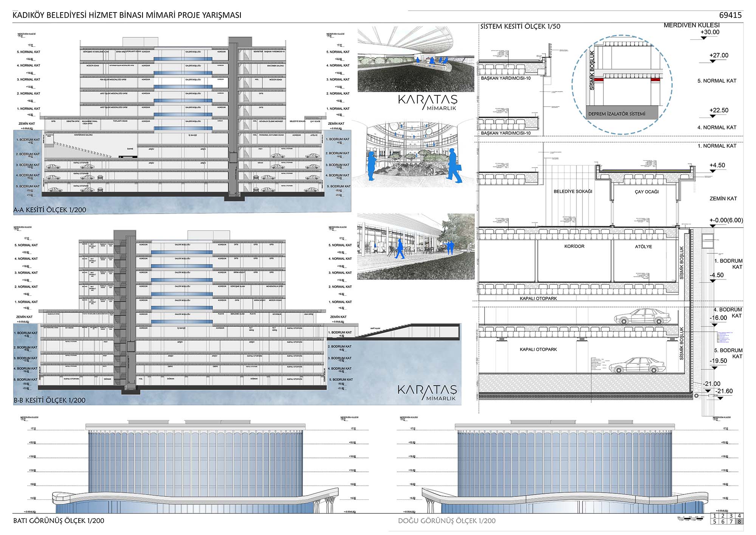Image resolution: width=756 pixels, height=535 pixels.
Task: Click the Sistem Kesiti Ölçek 1/50 heading
Action: point(520,26)
